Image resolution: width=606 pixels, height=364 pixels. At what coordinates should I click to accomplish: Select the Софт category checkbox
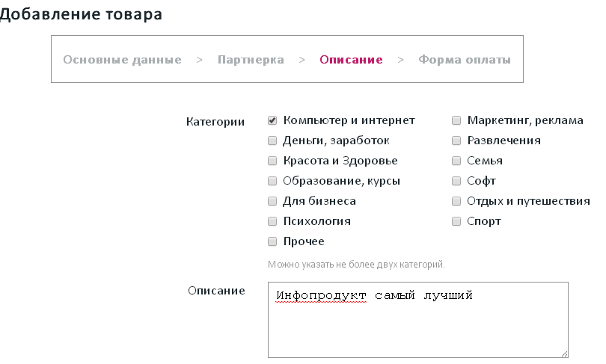click(x=456, y=181)
